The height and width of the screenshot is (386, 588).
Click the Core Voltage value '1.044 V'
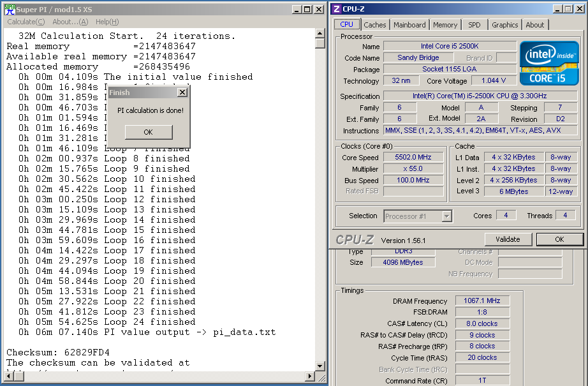click(494, 80)
